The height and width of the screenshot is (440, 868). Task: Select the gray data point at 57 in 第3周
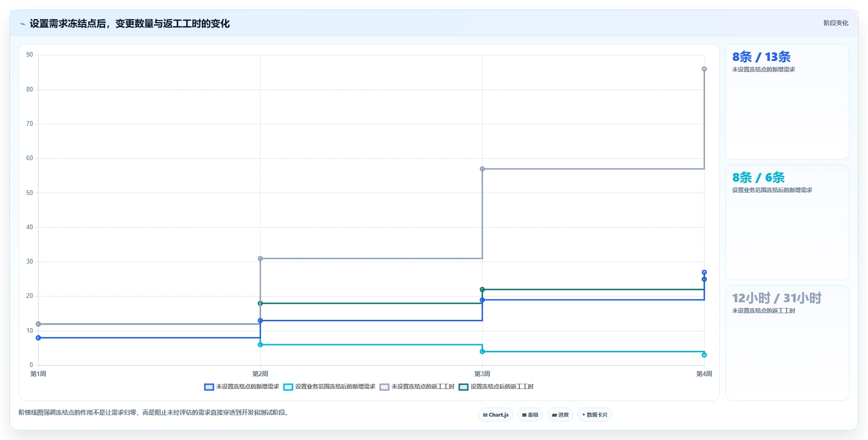click(x=482, y=169)
